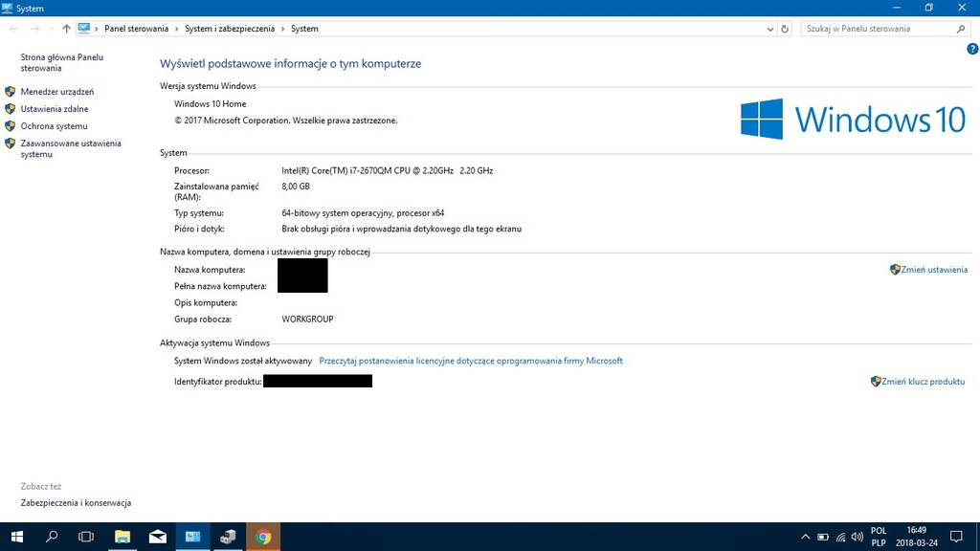Open Task View on the taskbar
The width and height of the screenshot is (980, 551).
click(x=86, y=537)
